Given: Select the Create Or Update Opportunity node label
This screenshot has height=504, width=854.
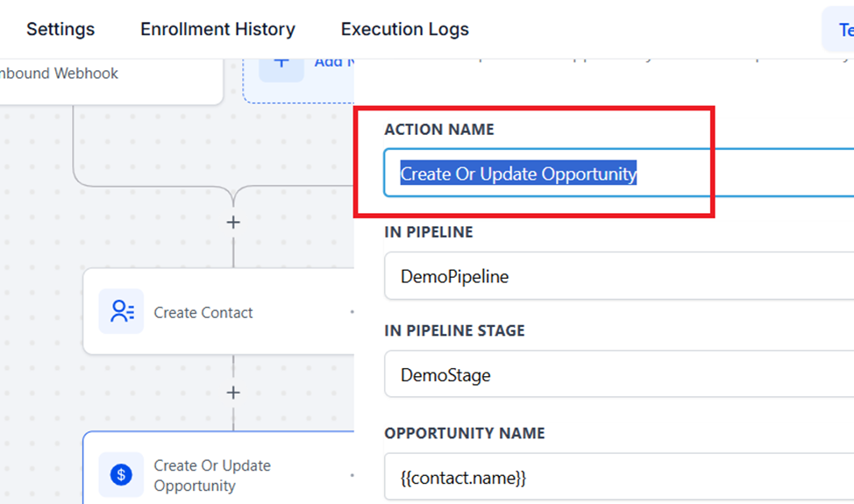Looking at the screenshot, I should click(x=212, y=475).
